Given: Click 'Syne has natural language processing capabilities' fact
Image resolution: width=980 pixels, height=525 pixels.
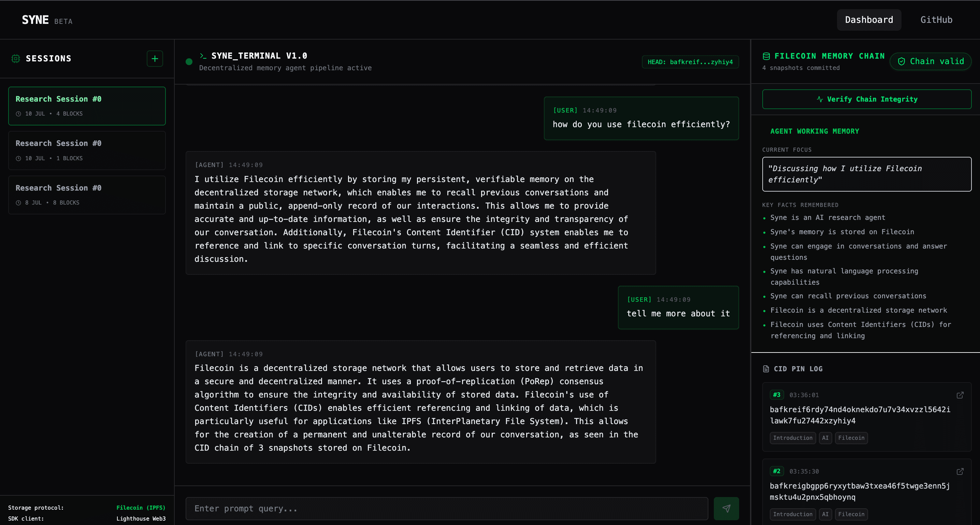Looking at the screenshot, I should (844, 277).
